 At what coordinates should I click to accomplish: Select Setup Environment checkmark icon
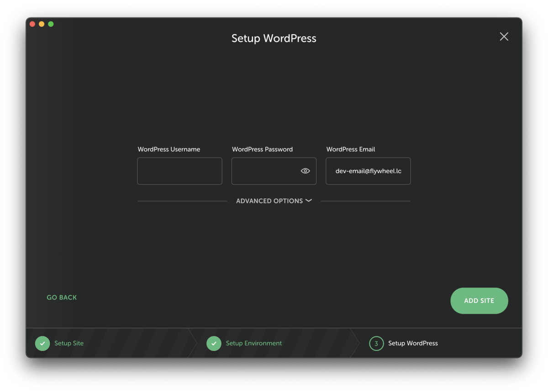214,343
